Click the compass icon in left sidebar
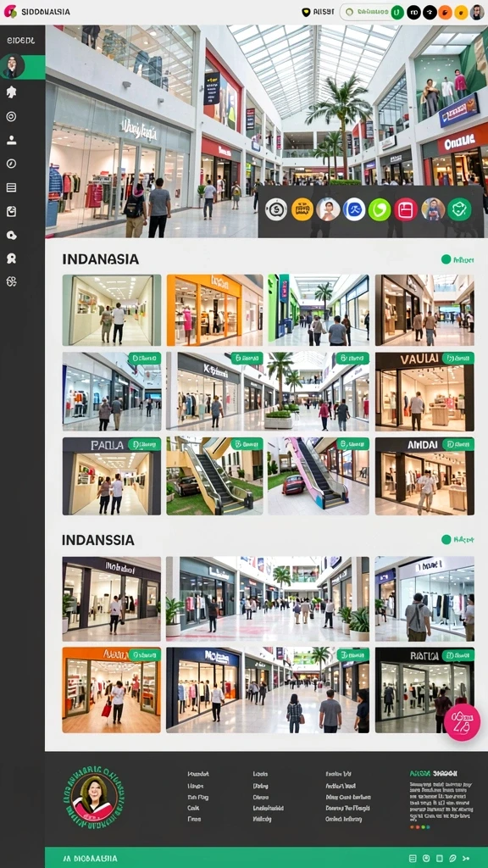 [11, 164]
